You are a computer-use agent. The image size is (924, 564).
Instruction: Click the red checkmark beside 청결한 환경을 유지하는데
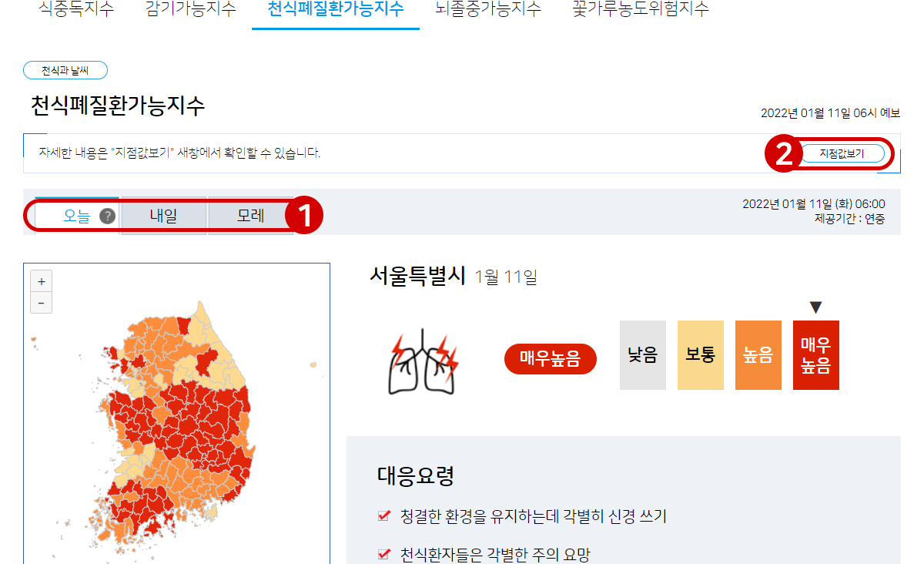tap(384, 516)
